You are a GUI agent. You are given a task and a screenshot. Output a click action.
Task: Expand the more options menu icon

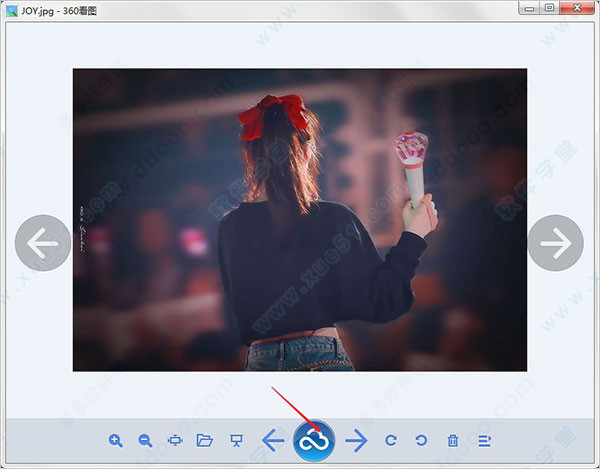tap(484, 440)
